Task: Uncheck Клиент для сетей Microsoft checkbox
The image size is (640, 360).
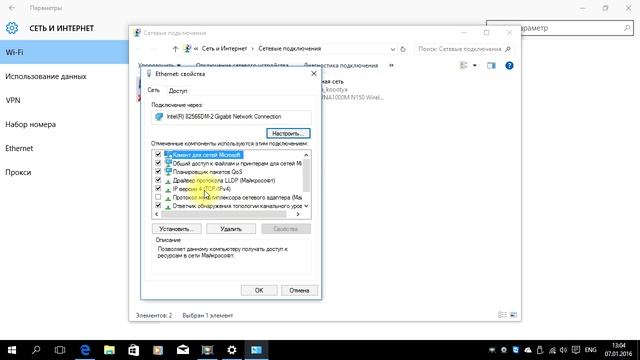Action: tap(158, 155)
